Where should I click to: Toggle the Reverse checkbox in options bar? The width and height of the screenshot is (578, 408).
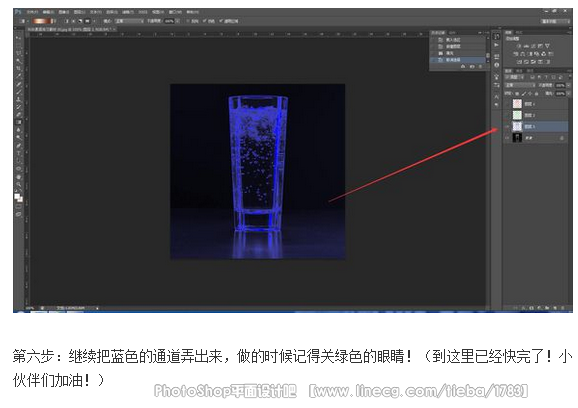[x=188, y=21]
